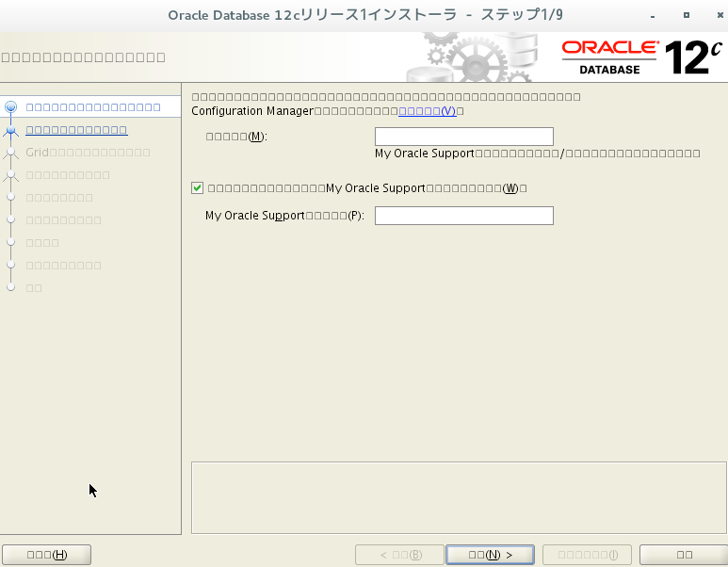This screenshot has height=567, width=728.
Task: Click the email input field labeled (M)
Action: (463, 137)
